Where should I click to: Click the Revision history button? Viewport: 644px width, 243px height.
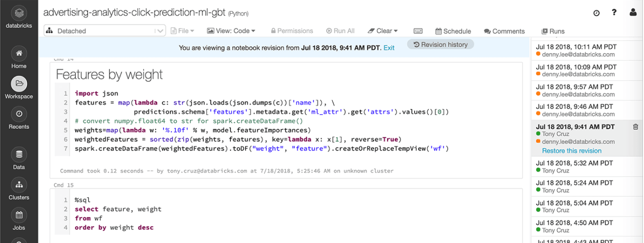[440, 44]
